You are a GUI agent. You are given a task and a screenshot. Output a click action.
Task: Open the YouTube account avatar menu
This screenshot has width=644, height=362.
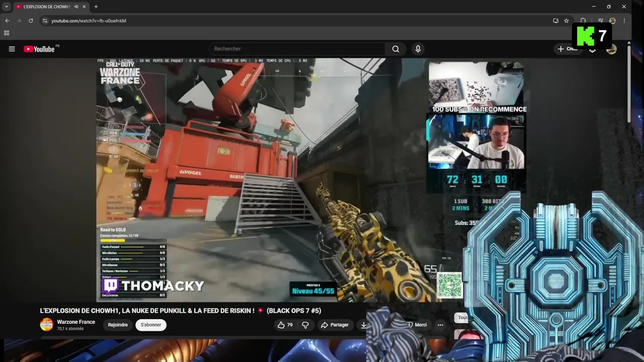click(x=611, y=49)
